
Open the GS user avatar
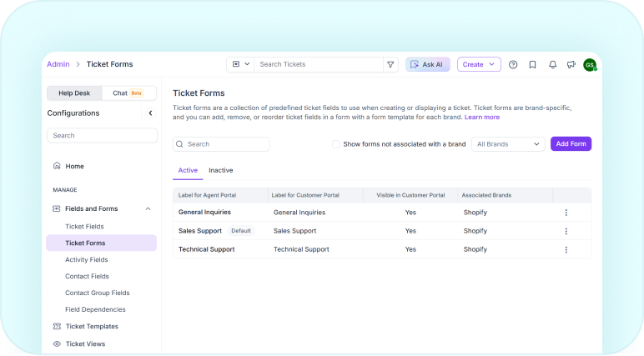click(590, 64)
